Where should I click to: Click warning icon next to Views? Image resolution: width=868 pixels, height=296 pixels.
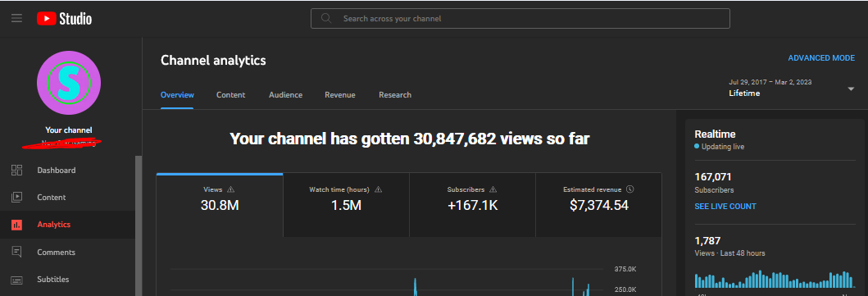point(231,189)
